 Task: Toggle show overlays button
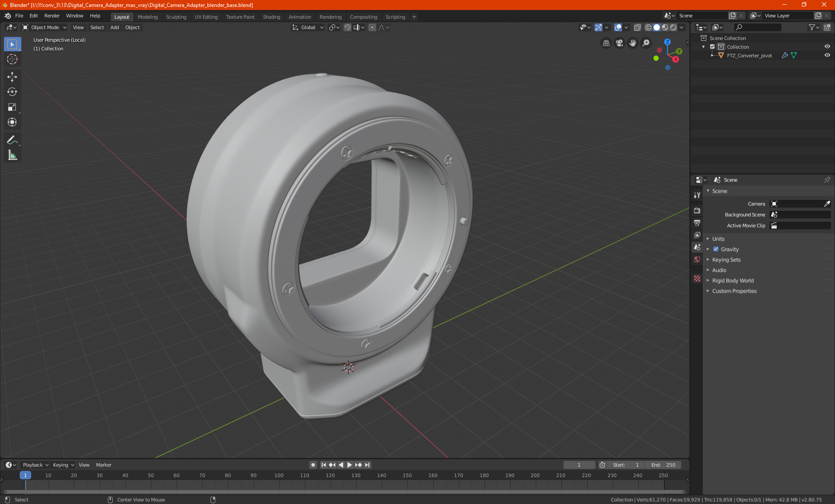(x=618, y=27)
